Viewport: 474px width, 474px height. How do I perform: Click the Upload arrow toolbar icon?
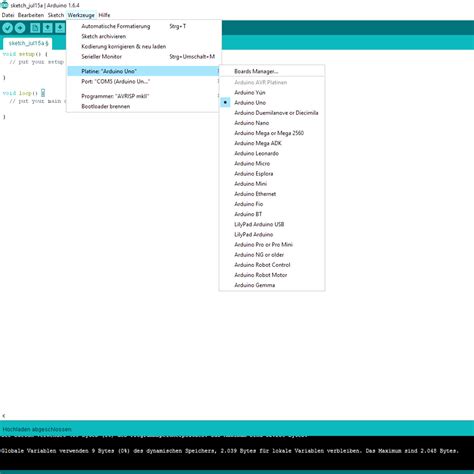point(20,28)
